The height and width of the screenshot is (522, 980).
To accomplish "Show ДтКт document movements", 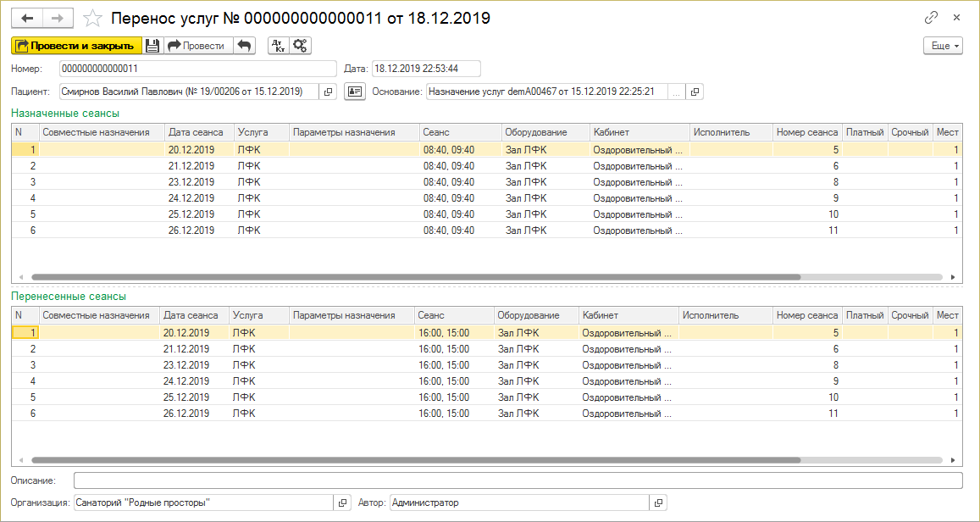I will pos(278,46).
